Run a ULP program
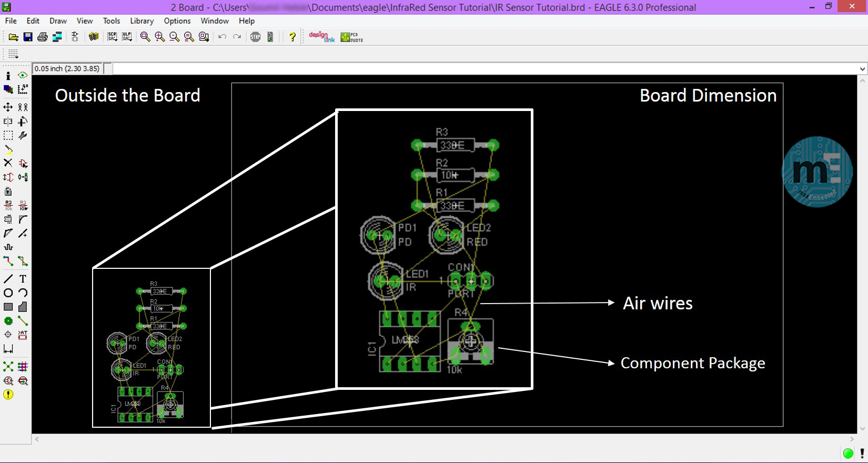The width and height of the screenshot is (868, 463). click(x=127, y=37)
